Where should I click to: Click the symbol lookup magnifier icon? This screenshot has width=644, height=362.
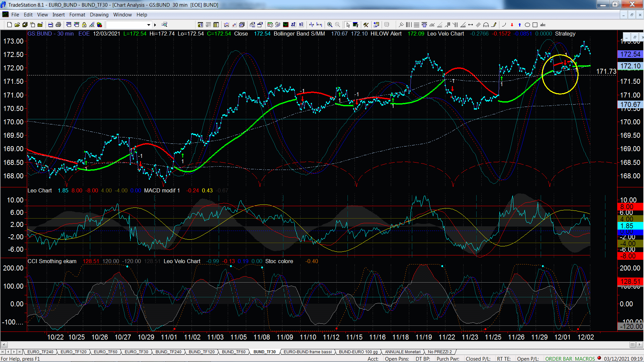pyautogui.click(x=164, y=24)
